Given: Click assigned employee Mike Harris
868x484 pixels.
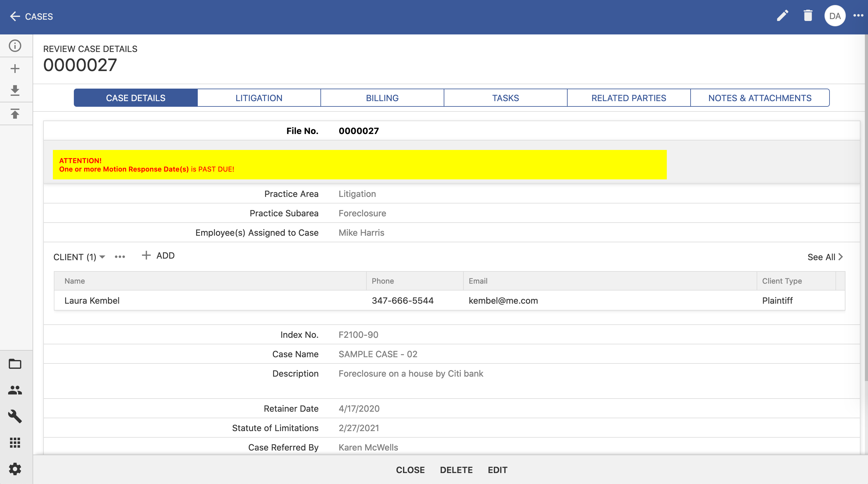Looking at the screenshot, I should coord(361,233).
